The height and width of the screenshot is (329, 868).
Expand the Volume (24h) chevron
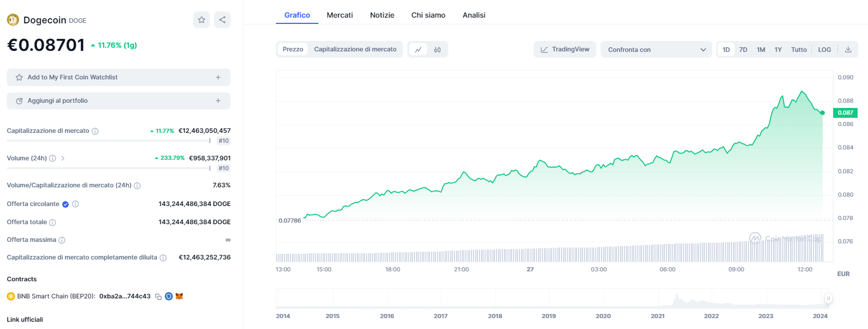63,158
